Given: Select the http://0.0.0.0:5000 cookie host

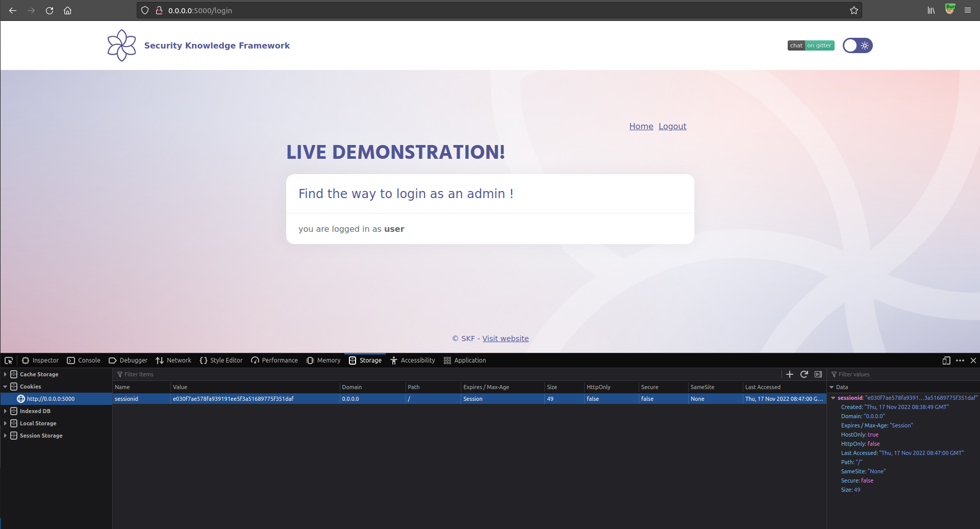Looking at the screenshot, I should (51, 399).
